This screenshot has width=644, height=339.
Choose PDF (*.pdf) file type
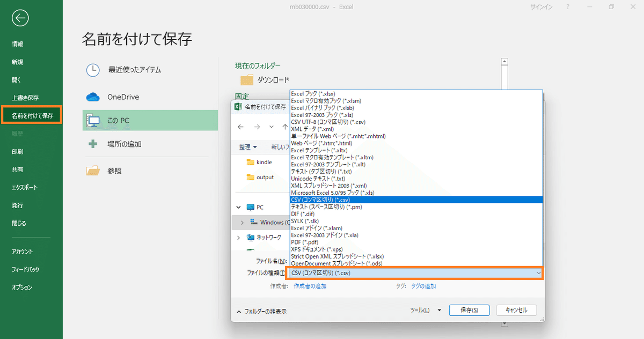pyautogui.click(x=416, y=242)
